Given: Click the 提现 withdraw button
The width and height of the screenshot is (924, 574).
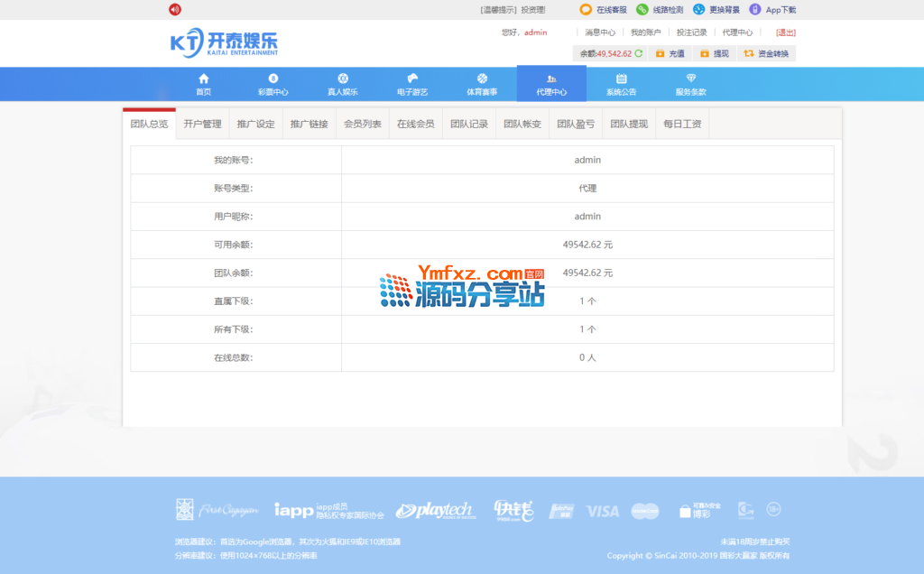Looking at the screenshot, I should coord(715,53).
